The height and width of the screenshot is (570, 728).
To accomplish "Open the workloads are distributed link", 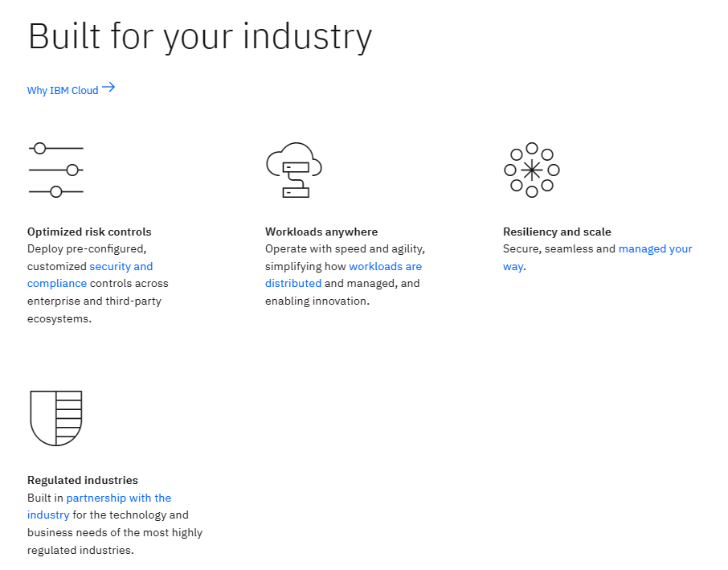I will tap(385, 266).
